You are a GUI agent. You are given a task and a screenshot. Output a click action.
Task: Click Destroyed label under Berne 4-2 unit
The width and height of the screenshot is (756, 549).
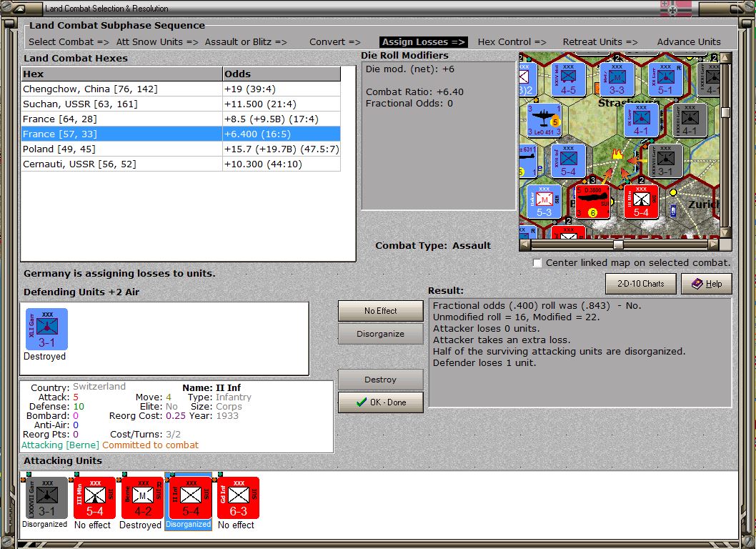(140, 525)
